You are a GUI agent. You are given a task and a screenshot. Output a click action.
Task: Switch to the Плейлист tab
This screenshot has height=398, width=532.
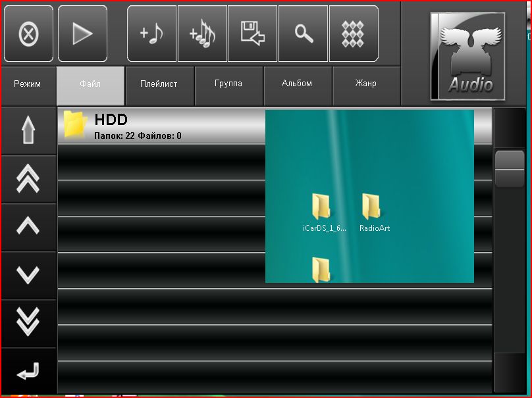click(x=159, y=84)
